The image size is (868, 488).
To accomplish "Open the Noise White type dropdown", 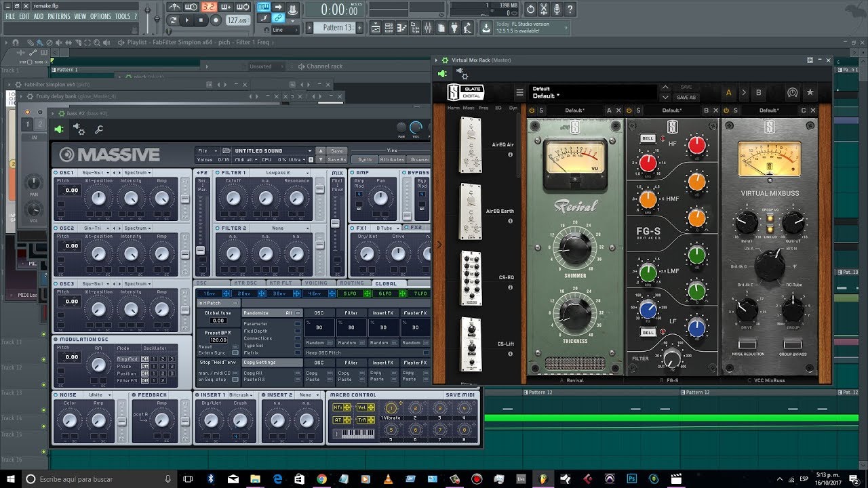I will [98, 394].
